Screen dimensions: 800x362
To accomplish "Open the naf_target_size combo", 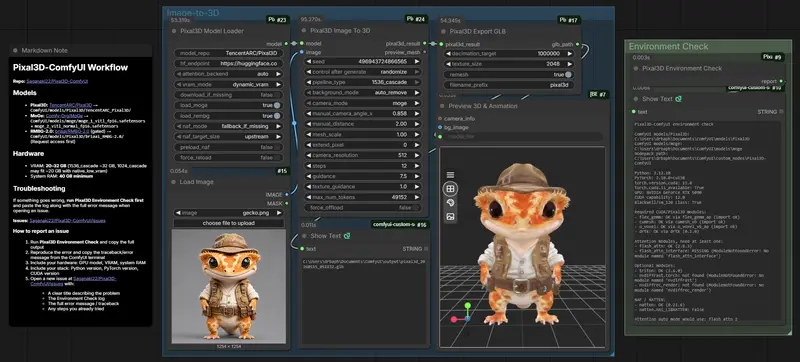I will tap(229, 137).
